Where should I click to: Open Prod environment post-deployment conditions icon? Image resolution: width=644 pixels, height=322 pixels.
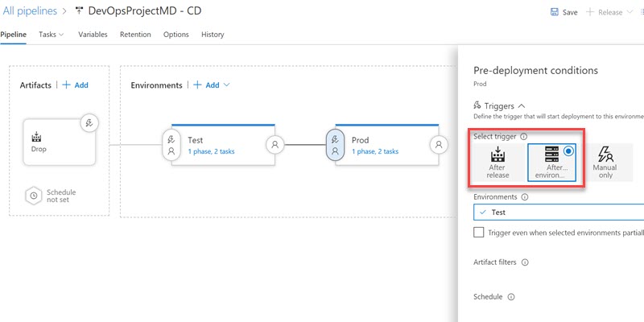pos(439,145)
